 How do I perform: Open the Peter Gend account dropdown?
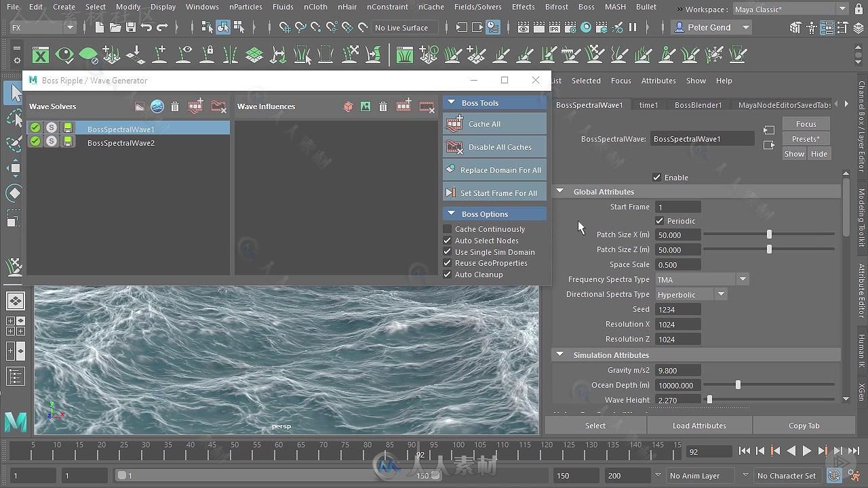711,27
